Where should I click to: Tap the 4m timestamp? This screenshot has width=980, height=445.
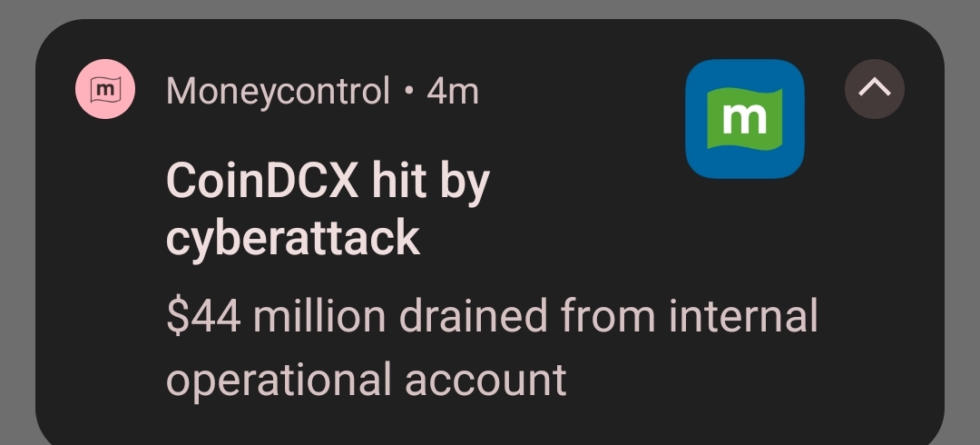pos(453,91)
